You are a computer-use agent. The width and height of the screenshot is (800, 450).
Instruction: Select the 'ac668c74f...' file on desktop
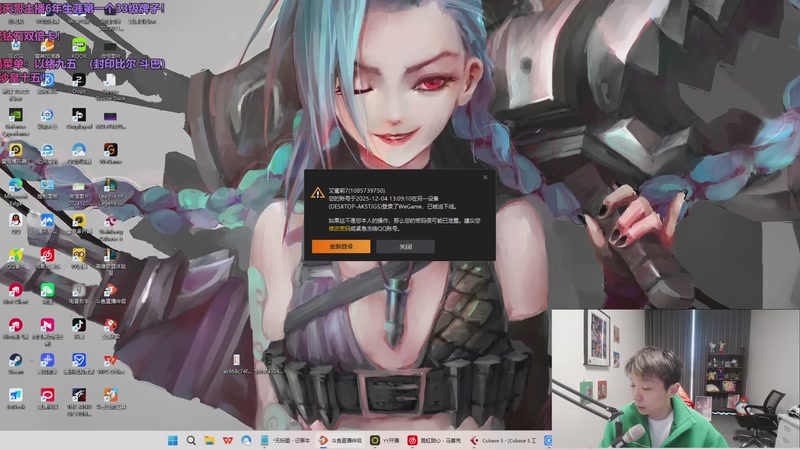[236, 363]
